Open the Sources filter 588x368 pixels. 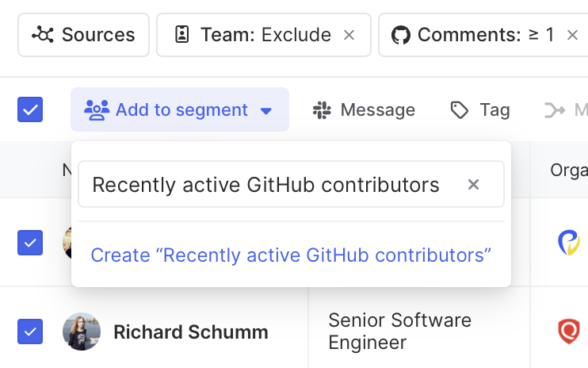click(83, 35)
